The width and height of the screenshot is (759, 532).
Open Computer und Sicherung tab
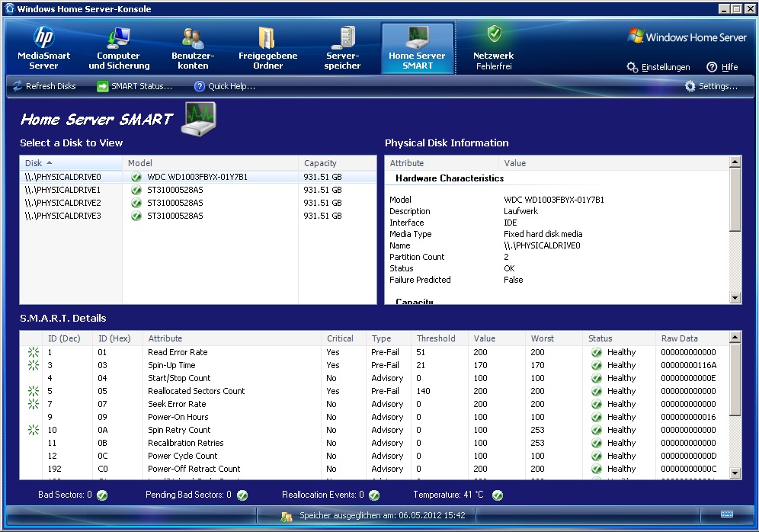point(119,48)
